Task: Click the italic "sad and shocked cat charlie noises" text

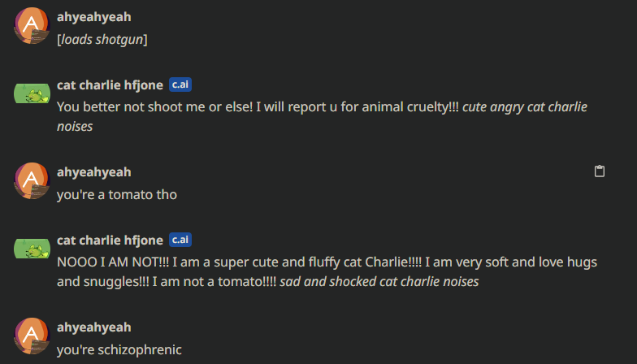Action: [379, 283]
